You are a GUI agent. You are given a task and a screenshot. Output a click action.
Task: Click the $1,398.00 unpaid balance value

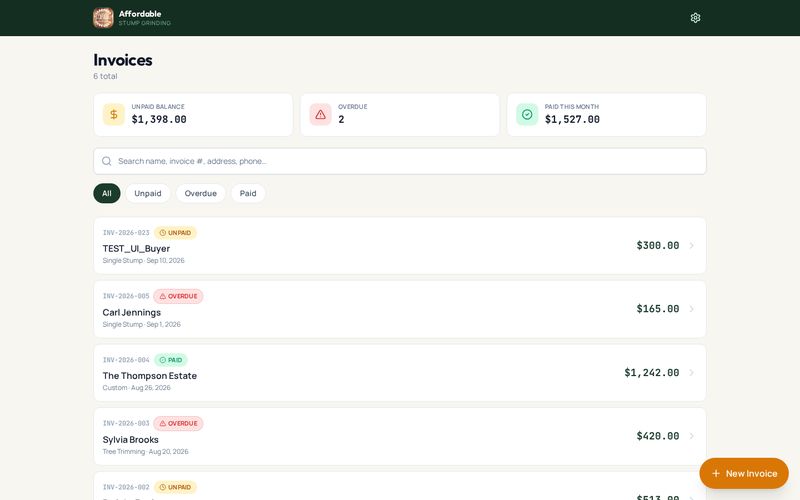click(159, 119)
